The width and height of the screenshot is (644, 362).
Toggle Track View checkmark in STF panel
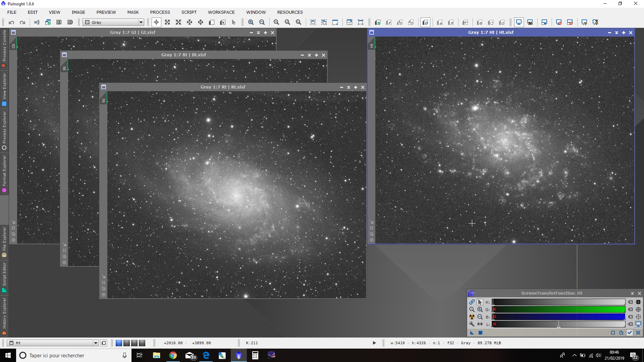click(x=630, y=333)
